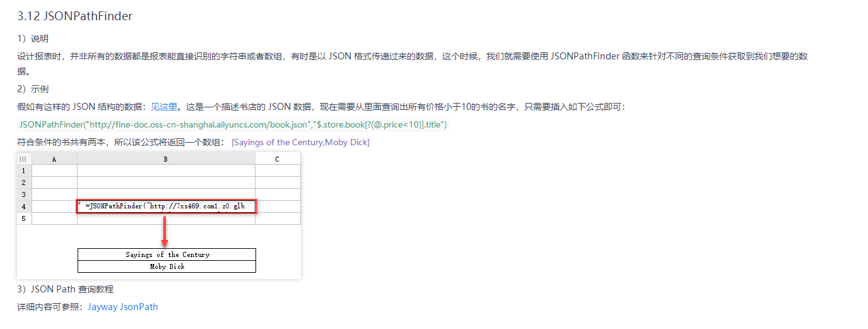Select column header C in the spreadsheet
This screenshot has height=329, width=868.
click(278, 159)
